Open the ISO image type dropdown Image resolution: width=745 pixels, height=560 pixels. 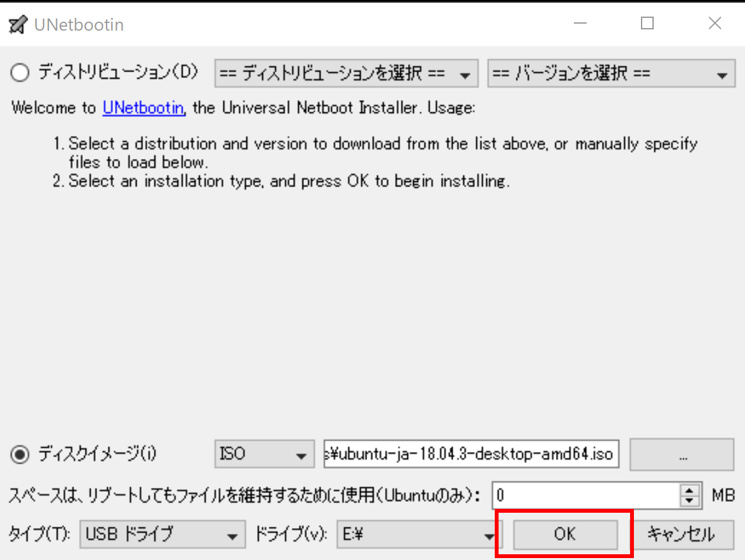click(x=264, y=454)
